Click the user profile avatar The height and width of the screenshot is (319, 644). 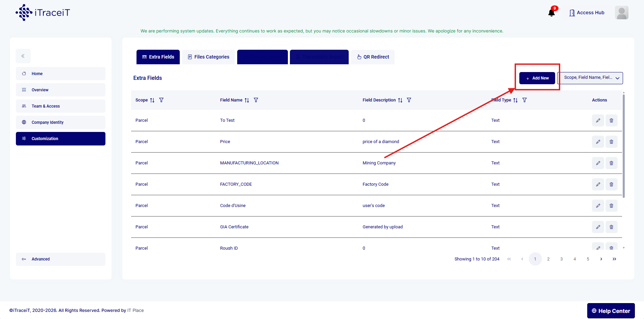point(621,13)
